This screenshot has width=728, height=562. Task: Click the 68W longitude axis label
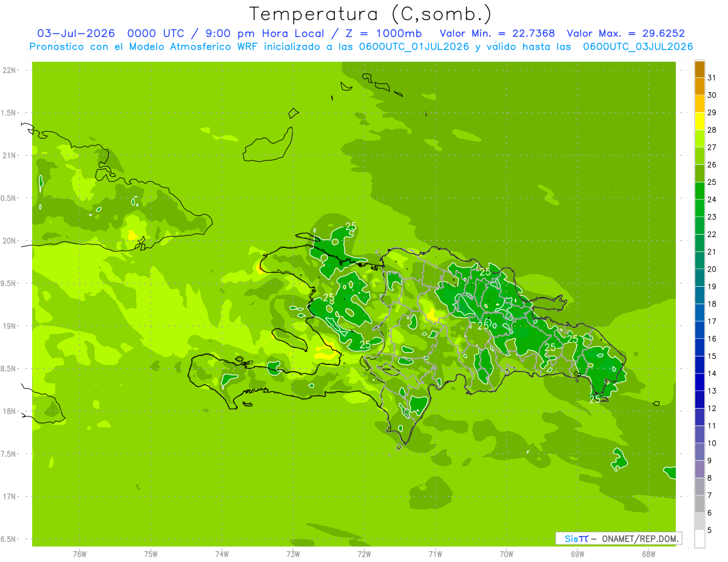click(x=649, y=554)
